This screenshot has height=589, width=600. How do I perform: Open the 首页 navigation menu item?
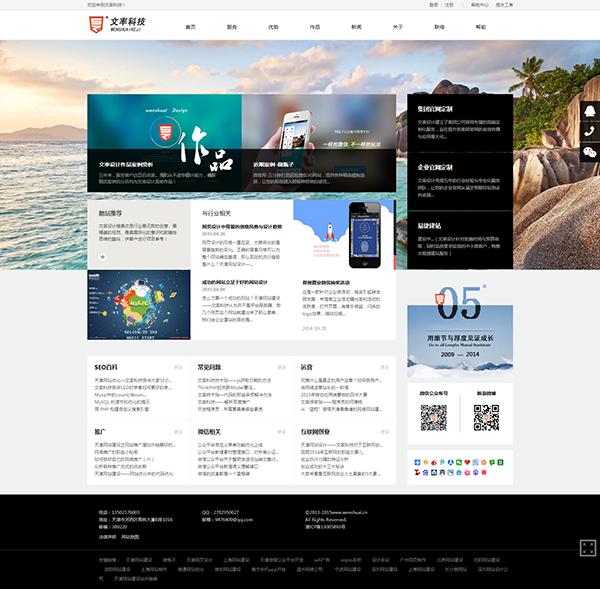pos(190,27)
